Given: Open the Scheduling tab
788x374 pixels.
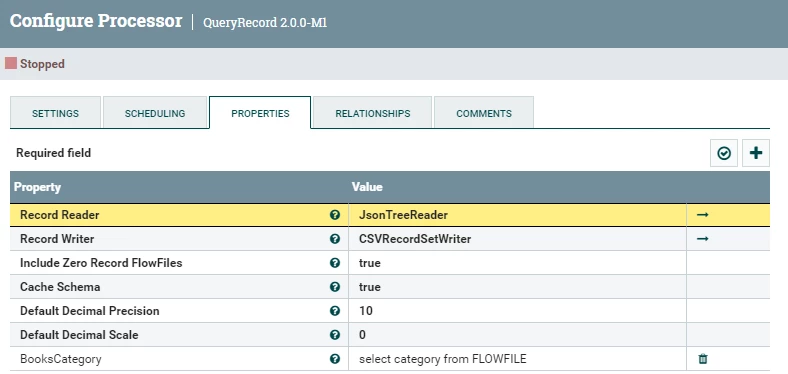Looking at the screenshot, I should pyautogui.click(x=155, y=113).
